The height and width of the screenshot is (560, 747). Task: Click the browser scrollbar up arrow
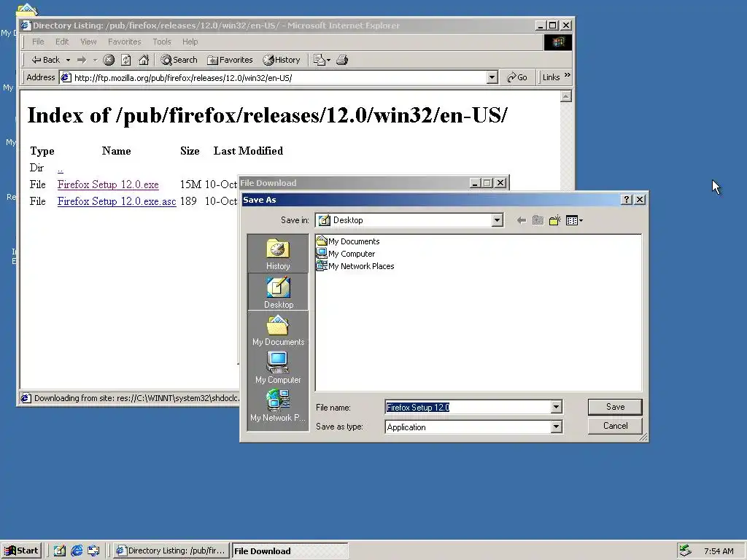565,97
